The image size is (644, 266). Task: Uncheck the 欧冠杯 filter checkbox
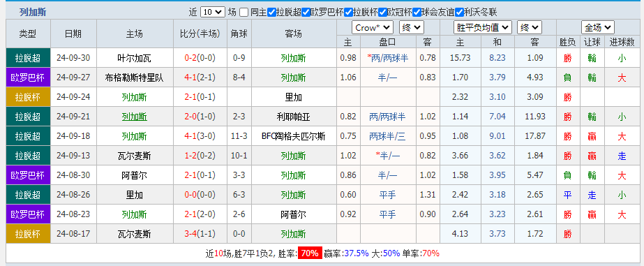click(x=383, y=13)
